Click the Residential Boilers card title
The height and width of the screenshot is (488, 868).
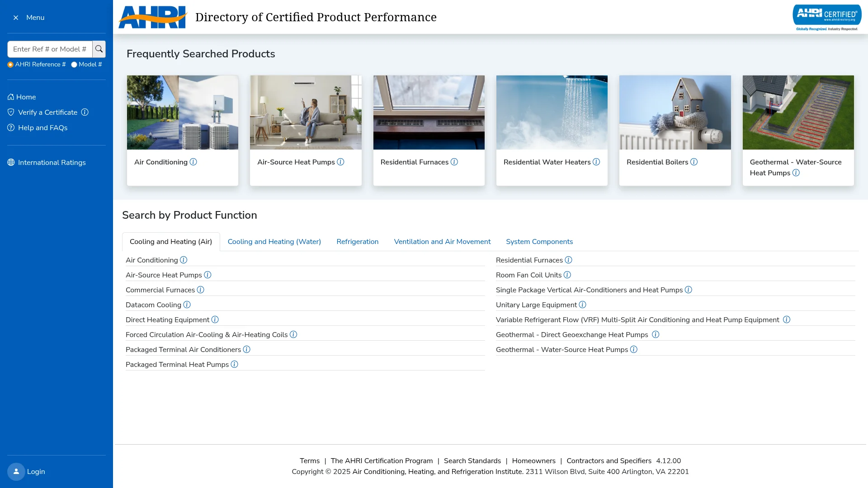tap(657, 162)
